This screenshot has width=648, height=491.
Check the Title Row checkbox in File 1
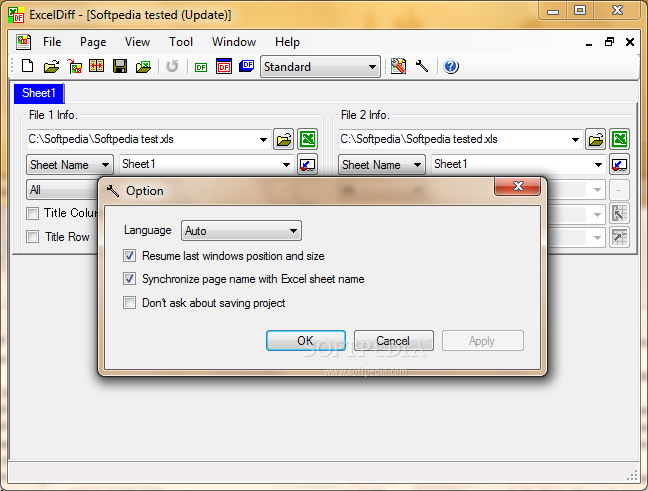[x=33, y=237]
